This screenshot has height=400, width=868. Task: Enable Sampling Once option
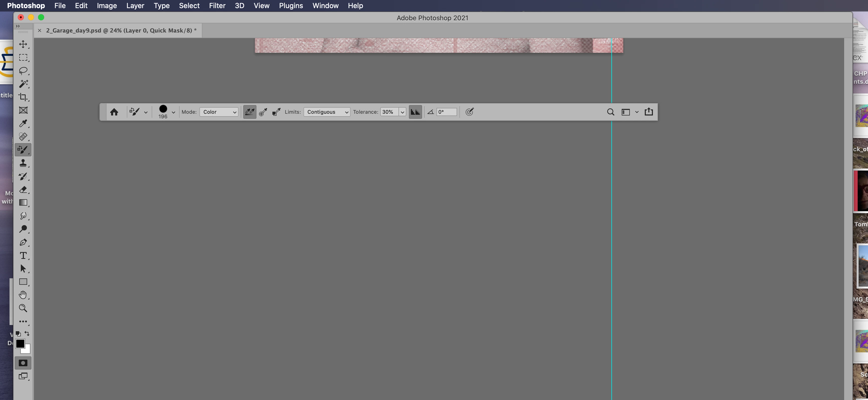tap(263, 112)
